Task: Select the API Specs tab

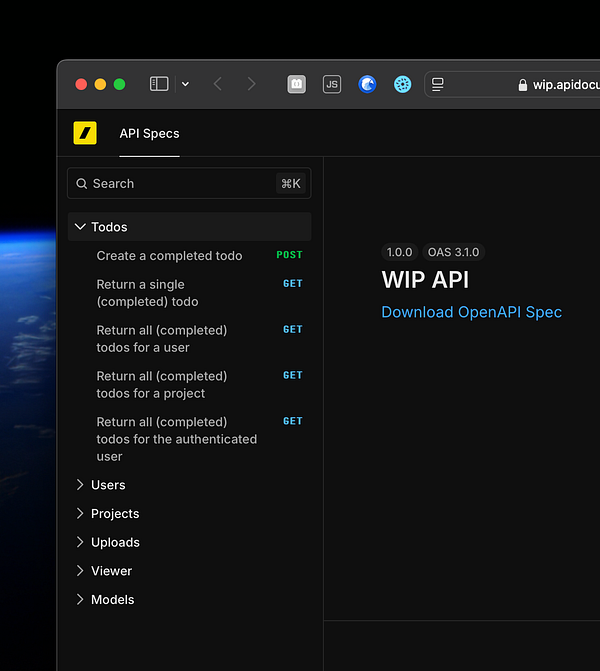Action: click(149, 134)
